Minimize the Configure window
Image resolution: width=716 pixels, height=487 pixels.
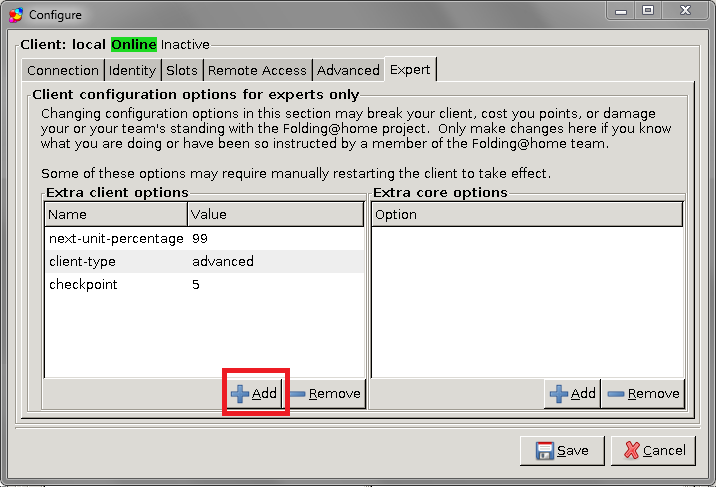[621, 10]
